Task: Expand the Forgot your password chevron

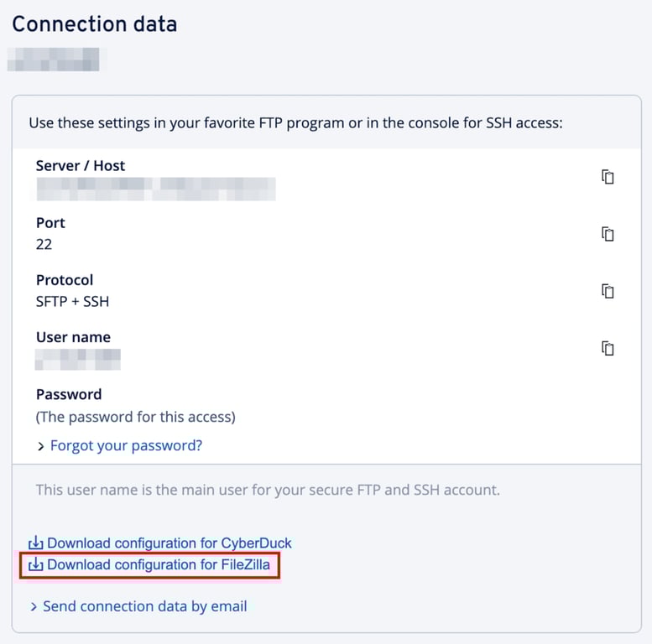Action: pos(41,447)
